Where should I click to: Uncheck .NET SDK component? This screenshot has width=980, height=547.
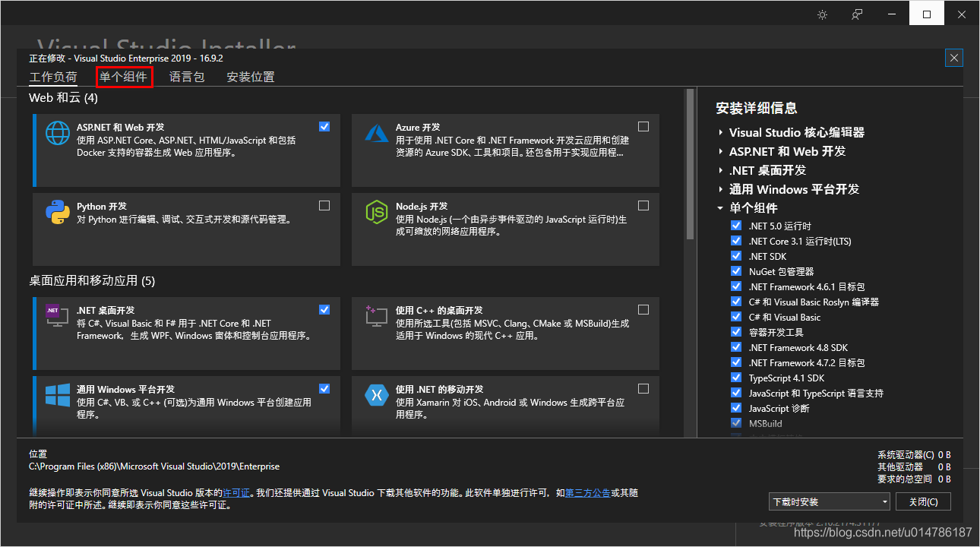(735, 256)
